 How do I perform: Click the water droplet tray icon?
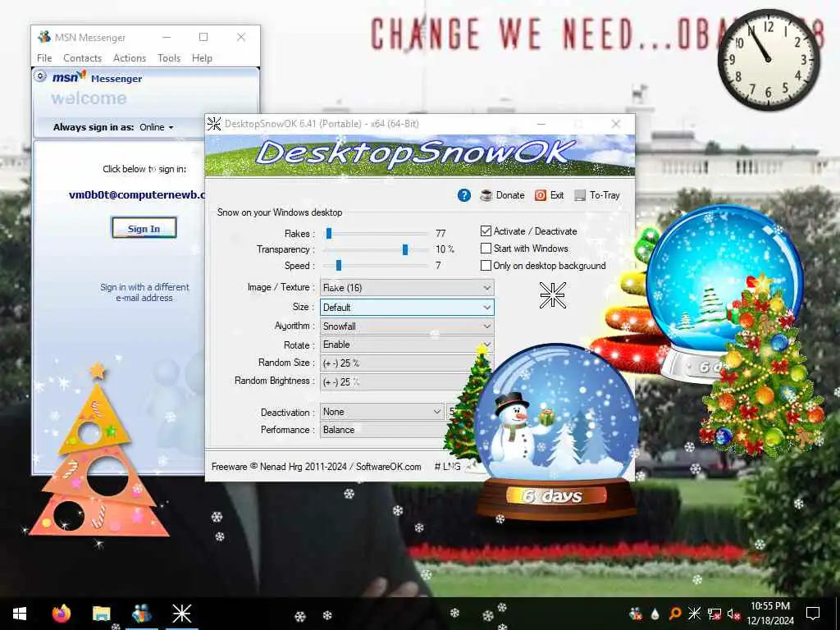[x=655, y=614]
